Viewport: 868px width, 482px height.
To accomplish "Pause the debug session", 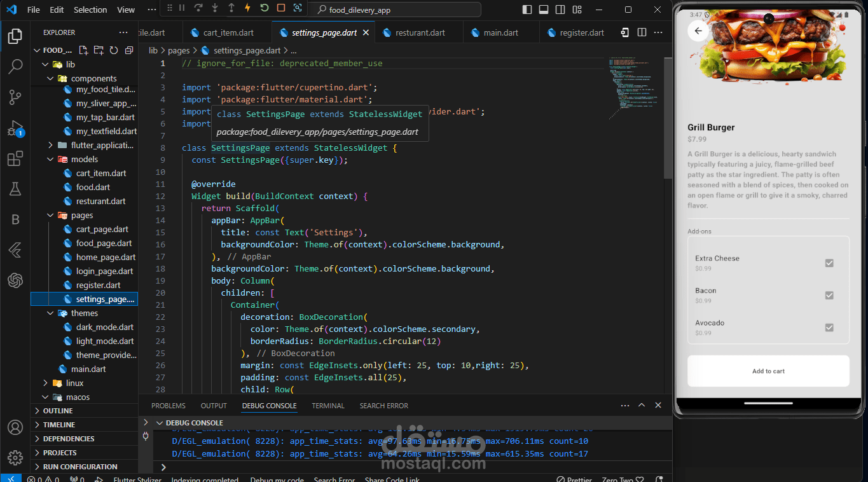I will tap(182, 9).
